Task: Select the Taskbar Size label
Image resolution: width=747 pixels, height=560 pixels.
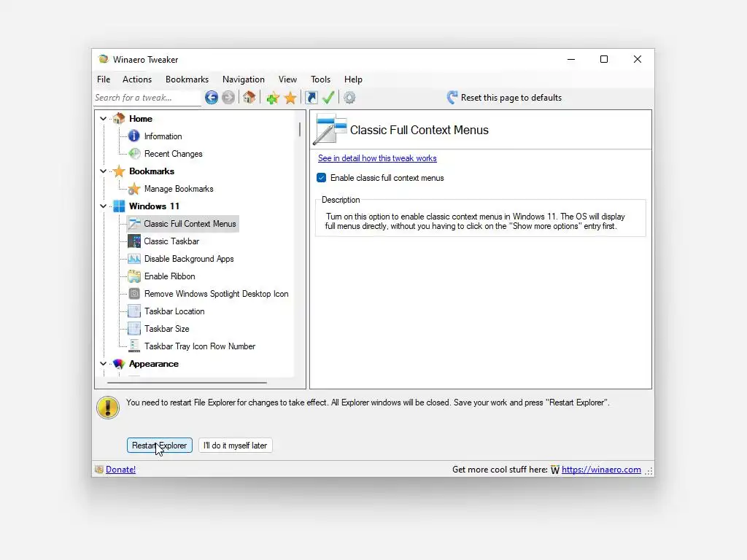Action: pyautogui.click(x=167, y=329)
